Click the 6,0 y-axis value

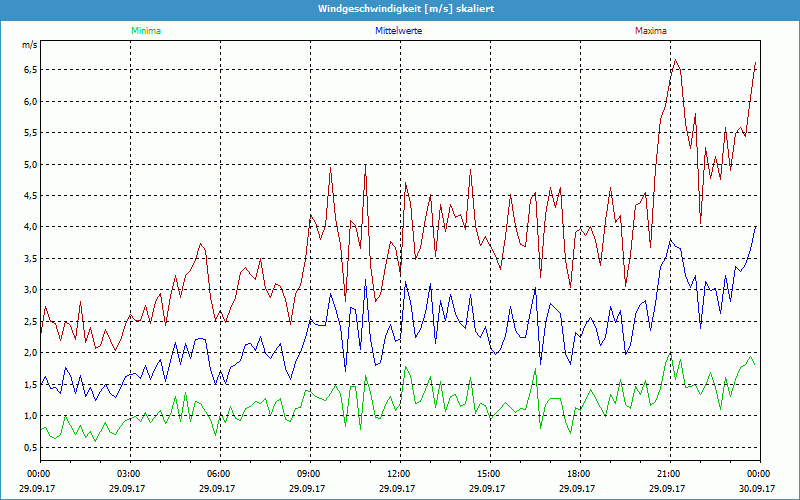click(x=30, y=102)
